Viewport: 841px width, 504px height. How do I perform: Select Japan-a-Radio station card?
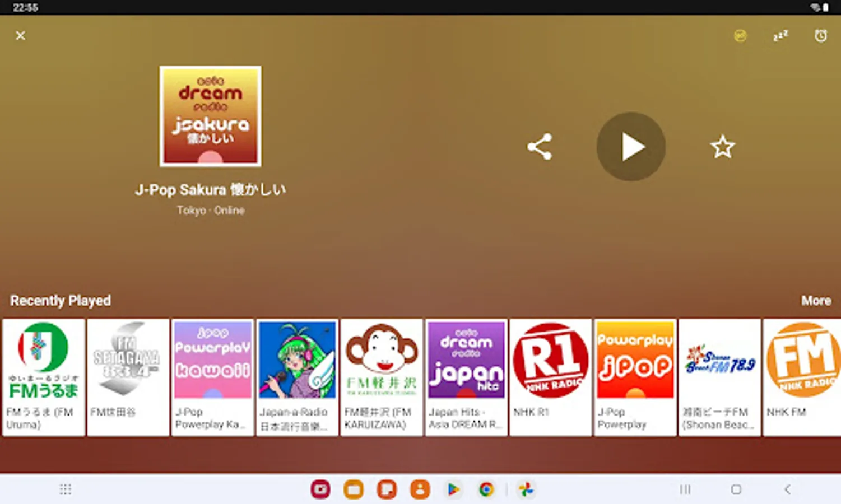(x=298, y=377)
